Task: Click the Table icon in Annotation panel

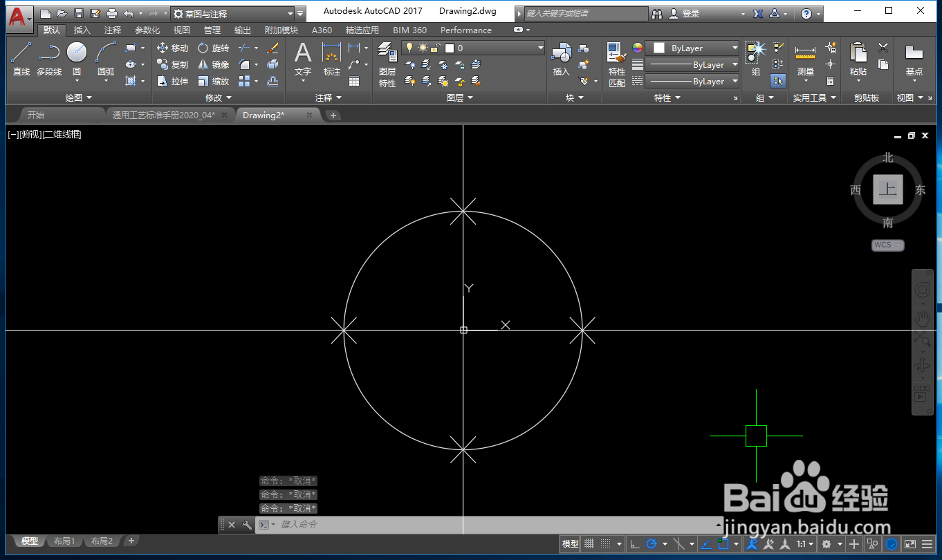Action: click(x=354, y=81)
